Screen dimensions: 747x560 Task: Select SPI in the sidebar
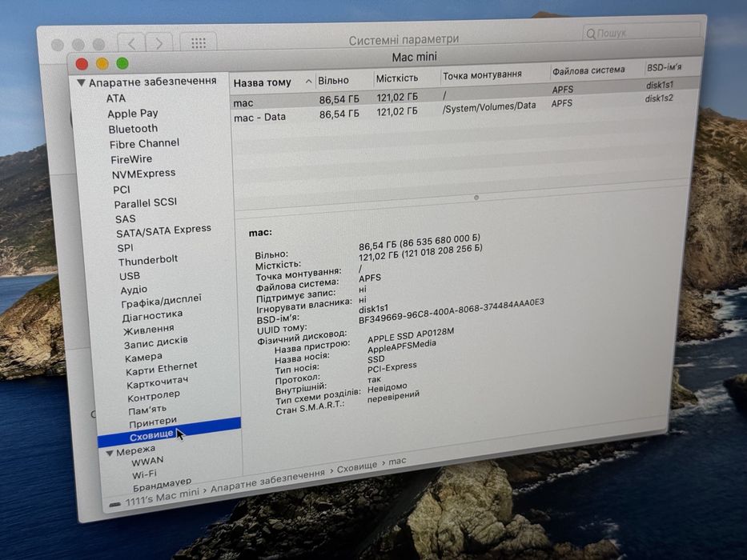point(125,248)
